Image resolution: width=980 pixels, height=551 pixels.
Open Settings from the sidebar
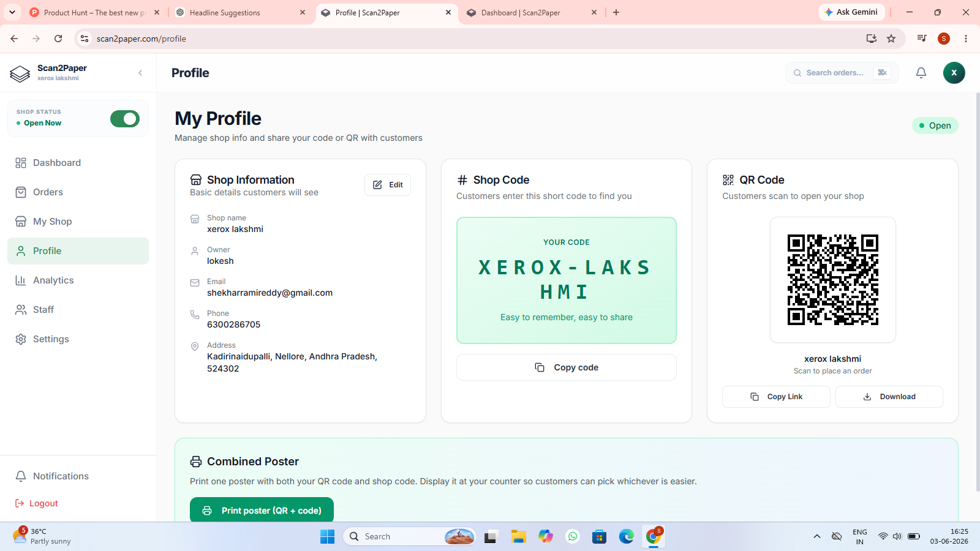[78, 339]
